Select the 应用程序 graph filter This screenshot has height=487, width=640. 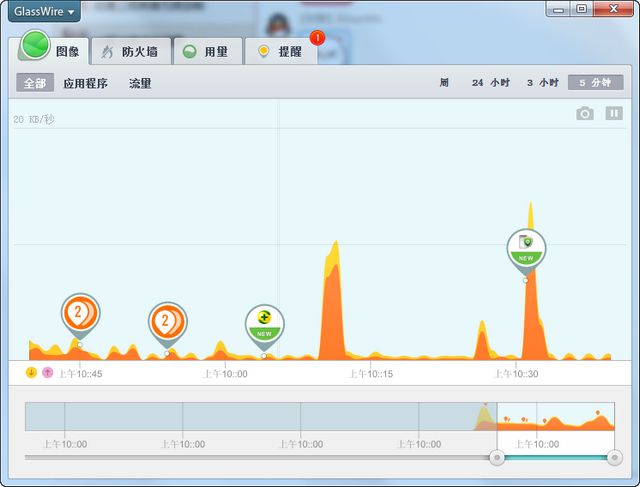(x=85, y=83)
